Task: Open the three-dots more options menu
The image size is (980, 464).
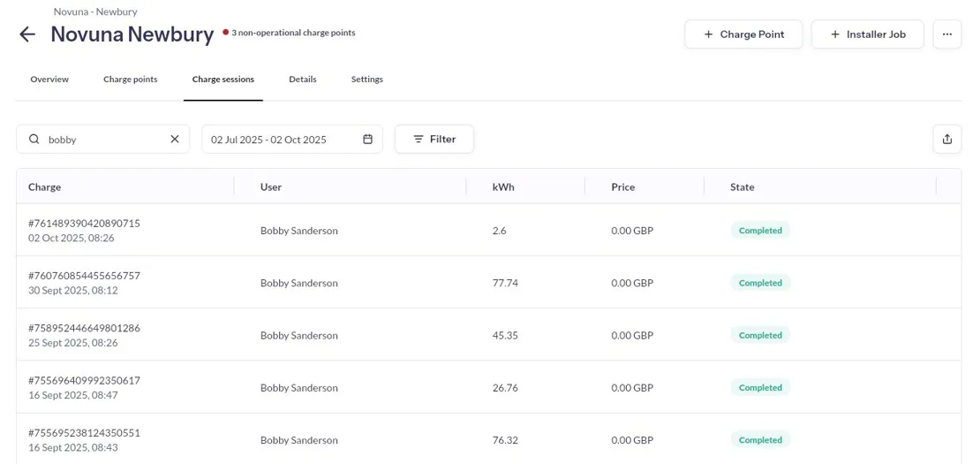Action: [x=946, y=34]
